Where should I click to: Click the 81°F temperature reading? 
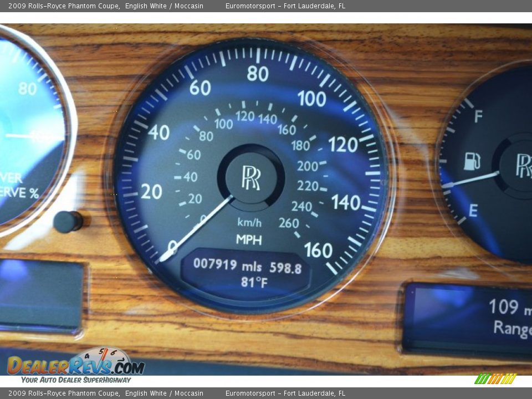254,283
